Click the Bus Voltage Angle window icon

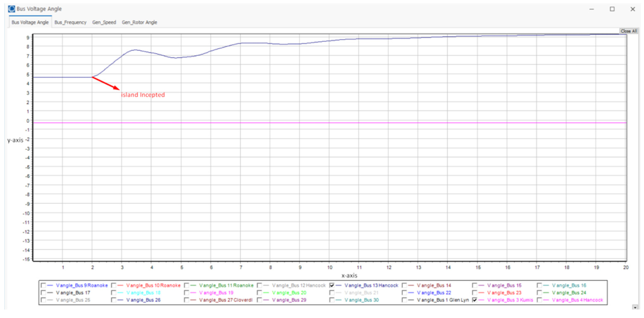12,9
